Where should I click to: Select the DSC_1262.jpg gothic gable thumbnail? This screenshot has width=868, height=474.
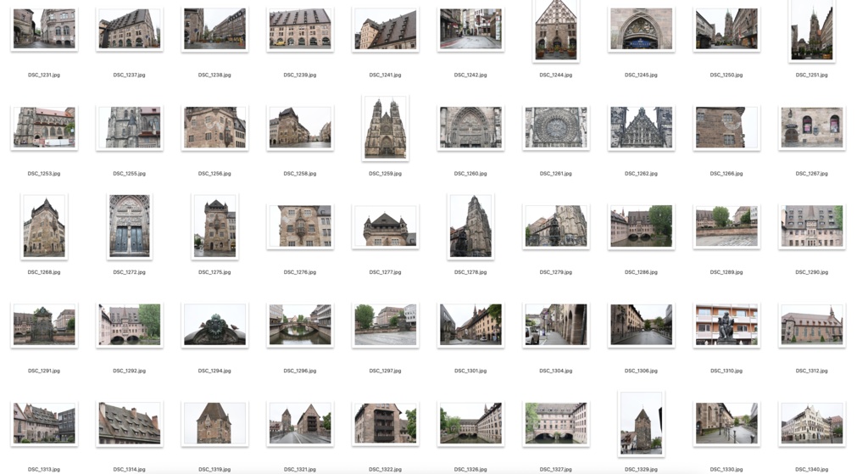coord(641,128)
